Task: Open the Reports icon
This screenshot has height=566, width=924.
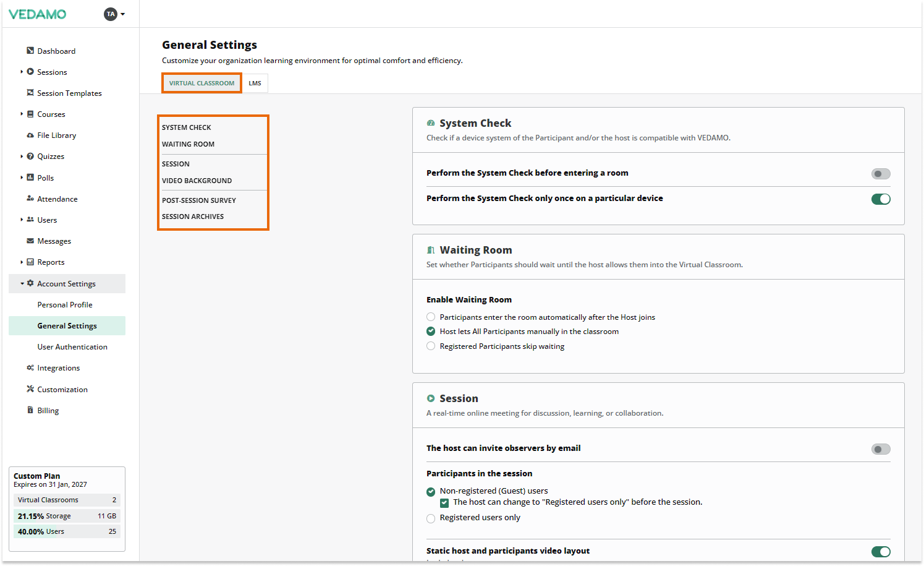Action: click(29, 262)
